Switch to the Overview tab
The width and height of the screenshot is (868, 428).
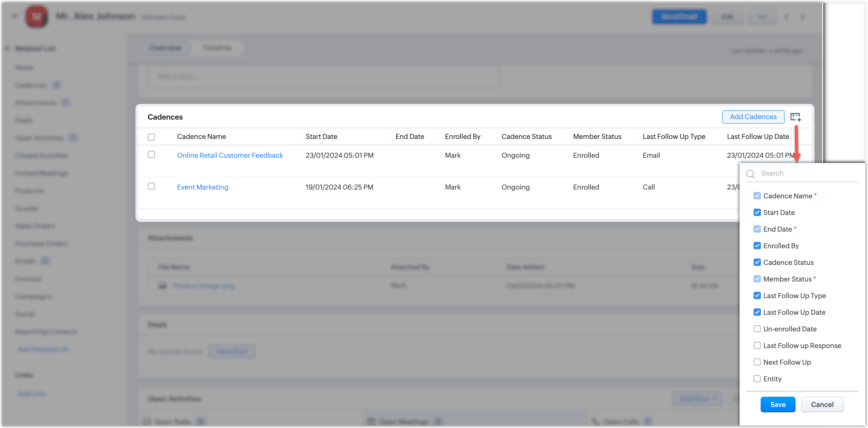point(165,48)
